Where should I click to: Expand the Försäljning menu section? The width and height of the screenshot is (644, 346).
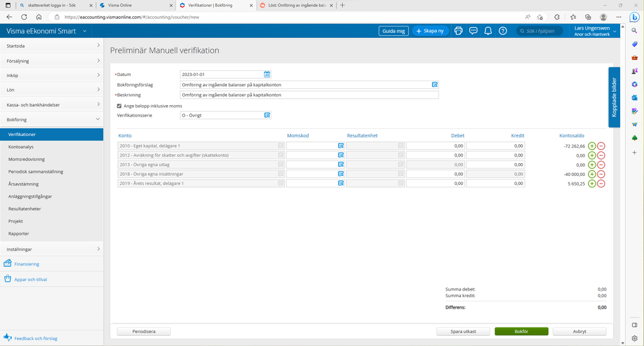(52, 61)
